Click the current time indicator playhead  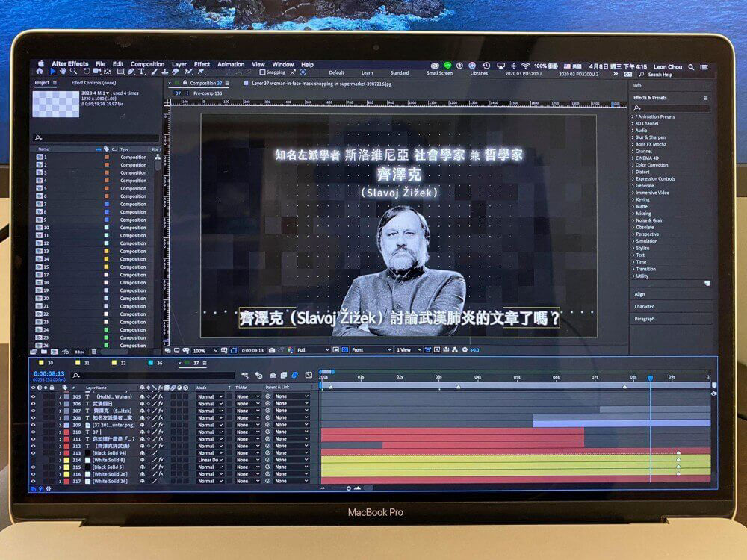pos(651,378)
